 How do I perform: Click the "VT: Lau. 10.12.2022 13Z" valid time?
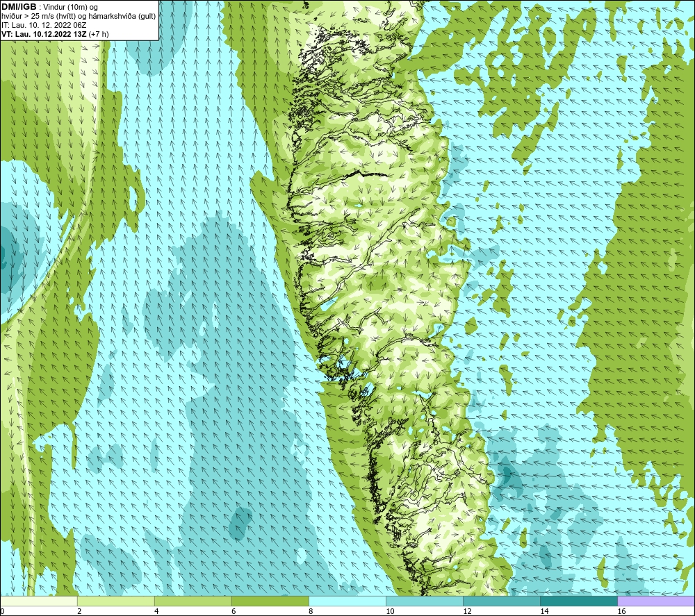pyautogui.click(x=44, y=34)
